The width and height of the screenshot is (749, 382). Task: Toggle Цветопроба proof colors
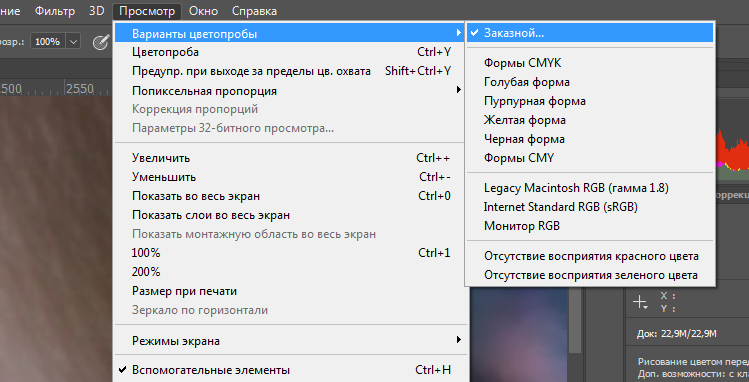pos(289,52)
